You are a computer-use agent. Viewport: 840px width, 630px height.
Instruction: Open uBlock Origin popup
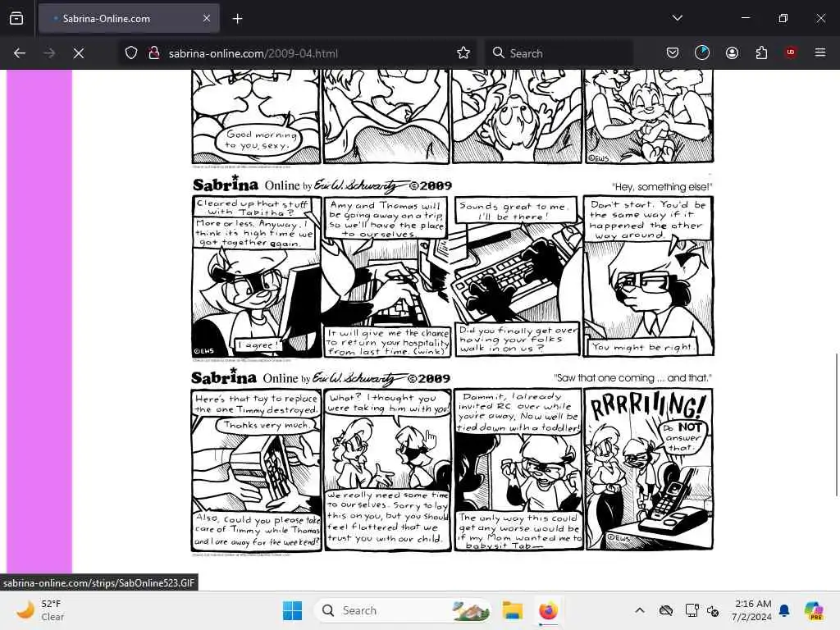click(791, 52)
